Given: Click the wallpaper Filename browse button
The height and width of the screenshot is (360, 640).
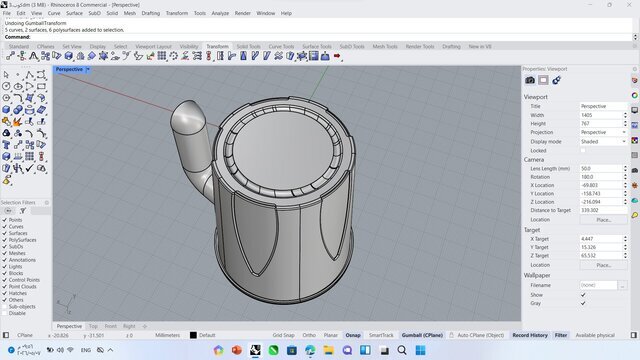Looking at the screenshot, I should [x=622, y=285].
